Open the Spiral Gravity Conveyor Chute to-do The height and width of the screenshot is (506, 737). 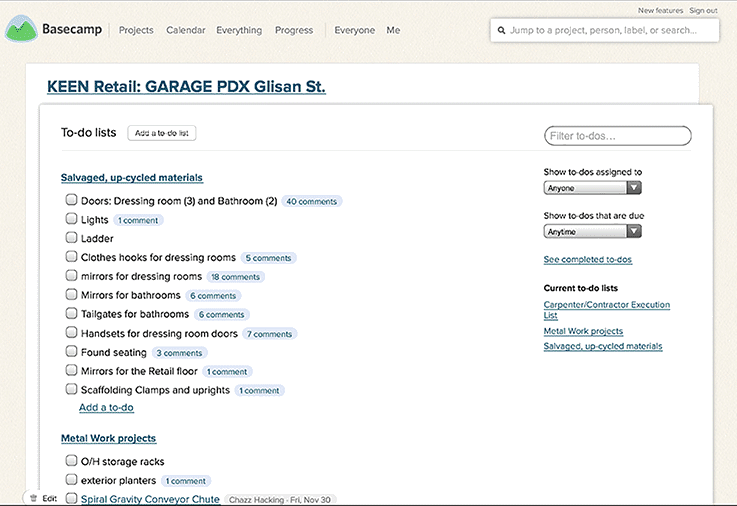click(150, 499)
